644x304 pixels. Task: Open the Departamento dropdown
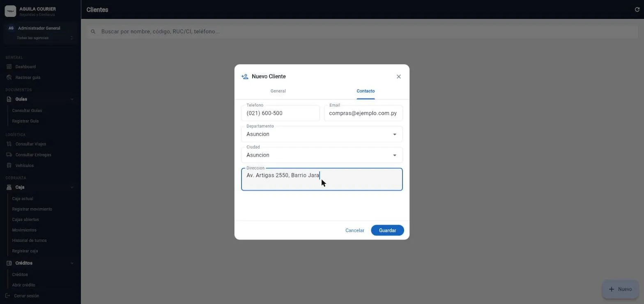[x=322, y=134]
